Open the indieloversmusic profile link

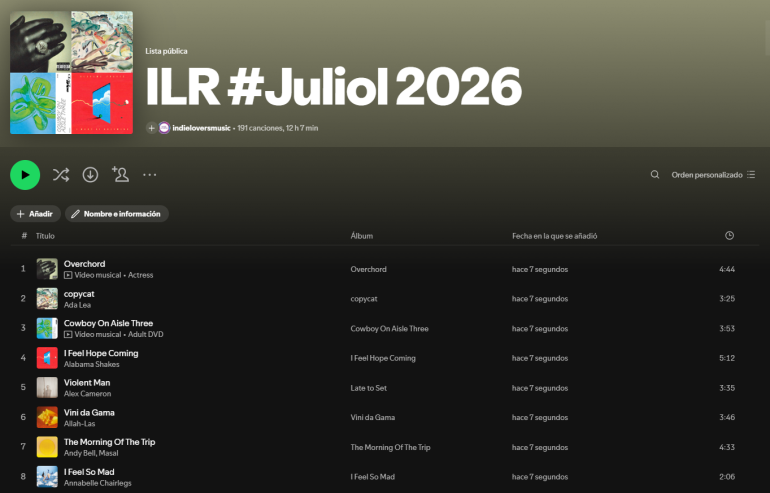click(x=201, y=128)
